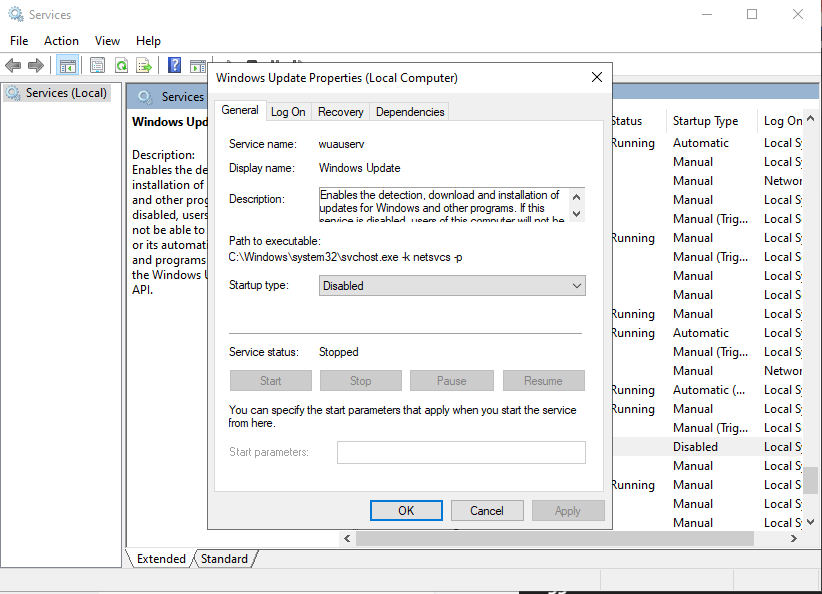Click the Start parameters input field

461,452
